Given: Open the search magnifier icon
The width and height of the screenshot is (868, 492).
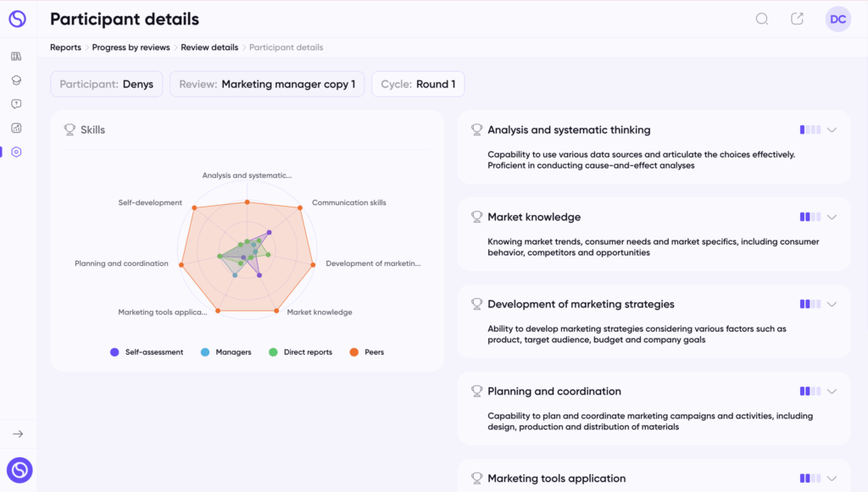Looking at the screenshot, I should (762, 19).
